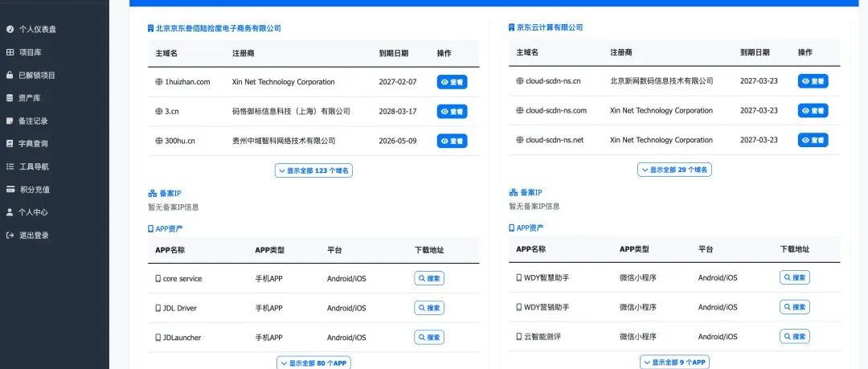Click company name 京东云计算有限公司

point(550,27)
